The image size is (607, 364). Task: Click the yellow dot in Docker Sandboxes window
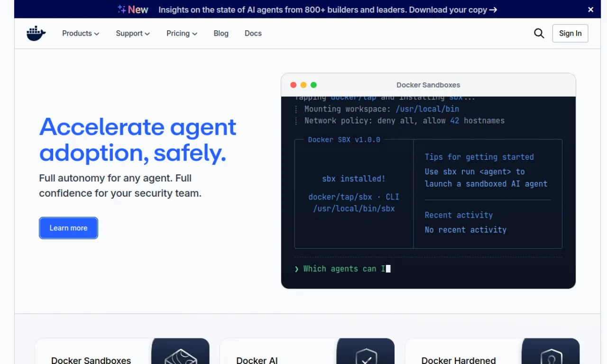click(x=303, y=85)
